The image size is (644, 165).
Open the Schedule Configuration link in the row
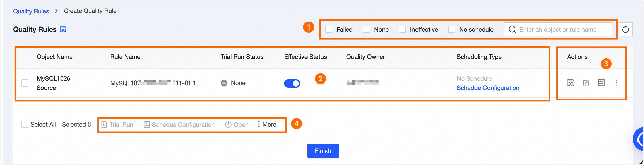click(488, 88)
